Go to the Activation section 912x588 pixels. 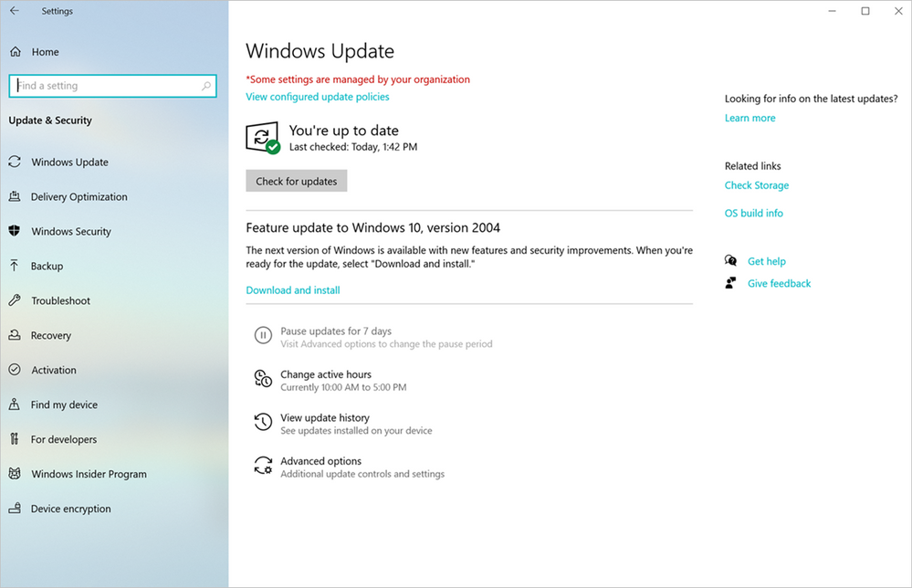[53, 371]
